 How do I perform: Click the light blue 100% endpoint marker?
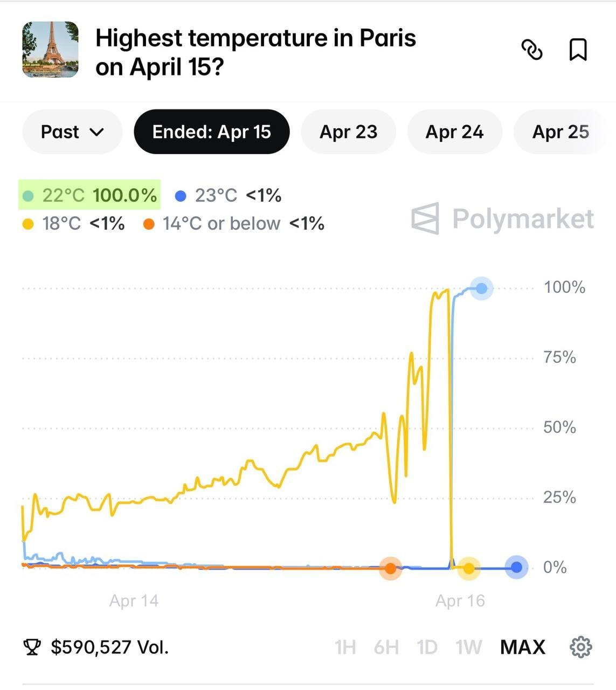pos(481,288)
